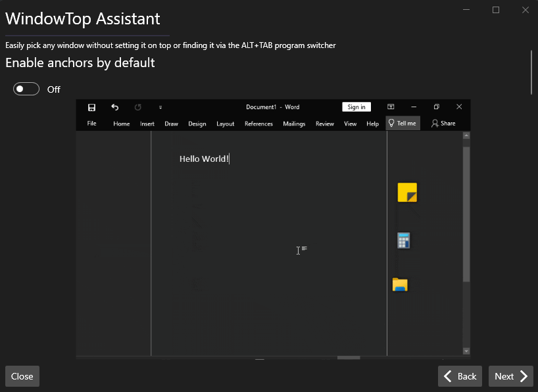
Task: Toggle the Enable anchors by default switch
Action: point(26,89)
